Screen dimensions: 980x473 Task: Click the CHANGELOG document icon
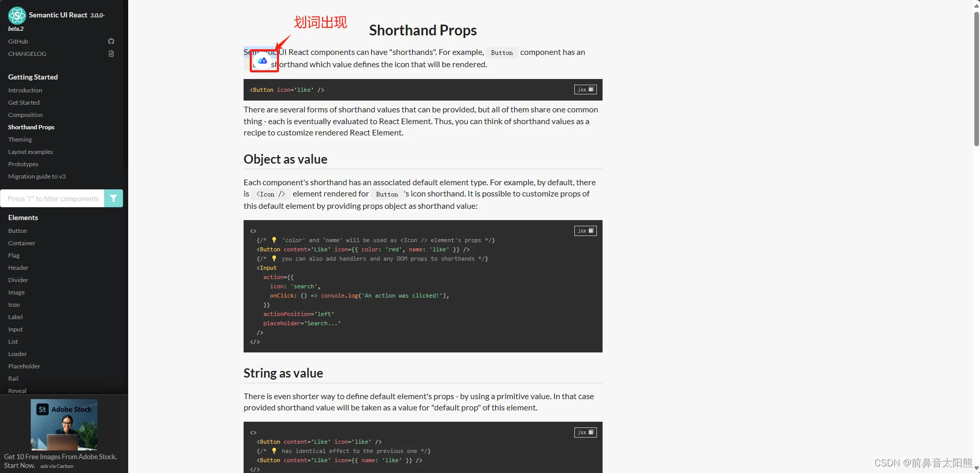pyautogui.click(x=111, y=54)
